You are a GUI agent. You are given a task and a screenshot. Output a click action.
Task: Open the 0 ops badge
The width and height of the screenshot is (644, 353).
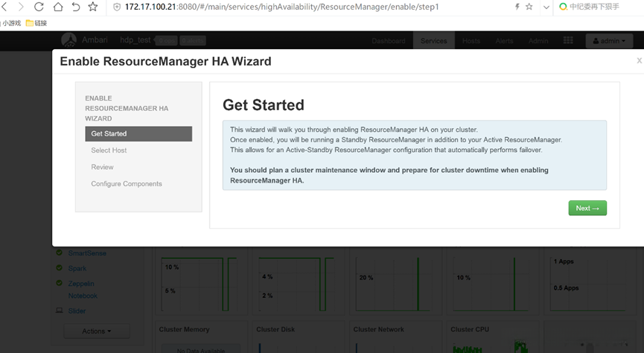(167, 40)
